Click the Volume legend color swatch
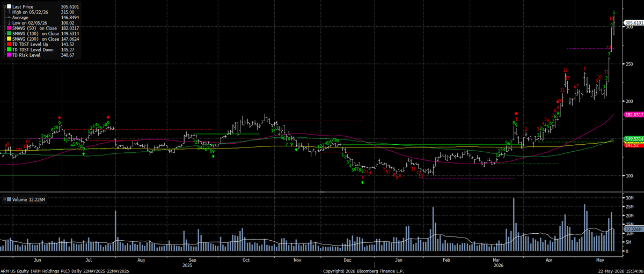 click(9, 199)
